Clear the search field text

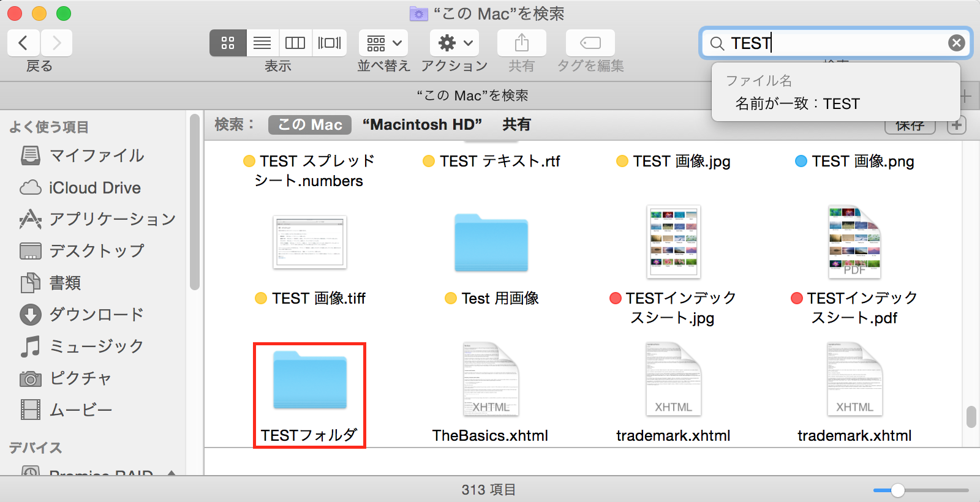click(x=956, y=43)
